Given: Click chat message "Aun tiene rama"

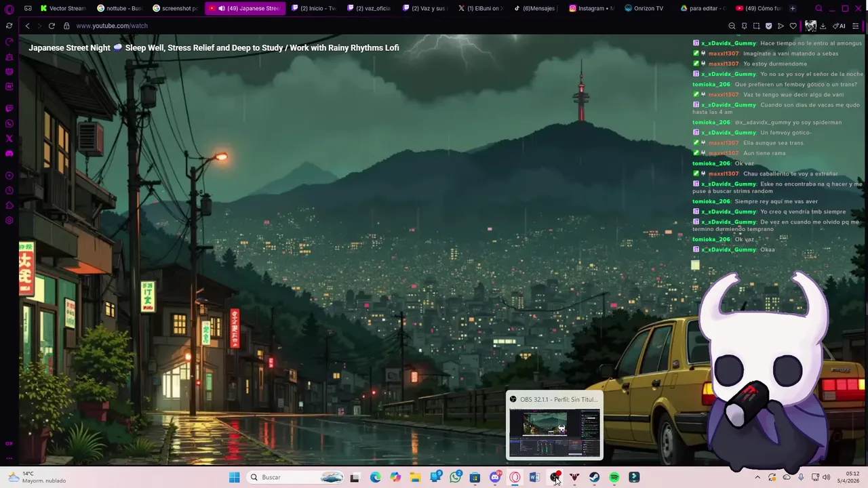Looking at the screenshot, I should [764, 153].
